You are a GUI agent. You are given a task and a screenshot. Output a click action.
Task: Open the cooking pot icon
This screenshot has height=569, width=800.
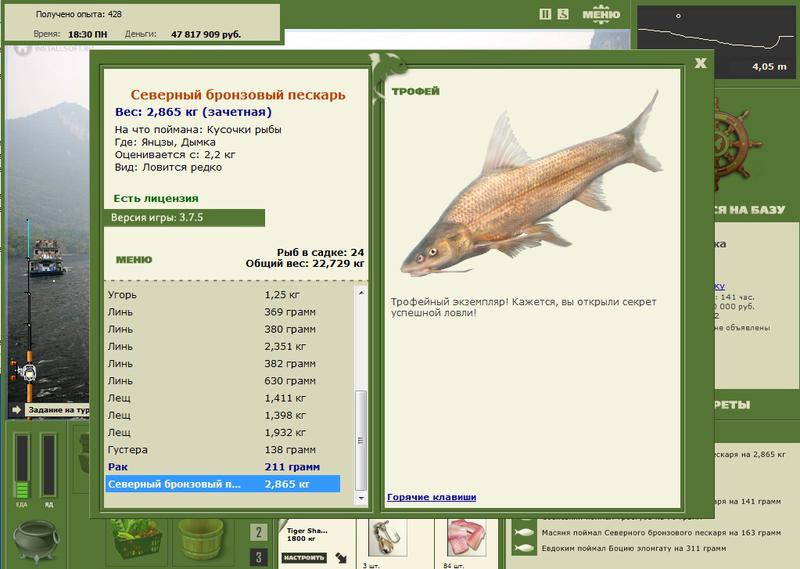36,540
